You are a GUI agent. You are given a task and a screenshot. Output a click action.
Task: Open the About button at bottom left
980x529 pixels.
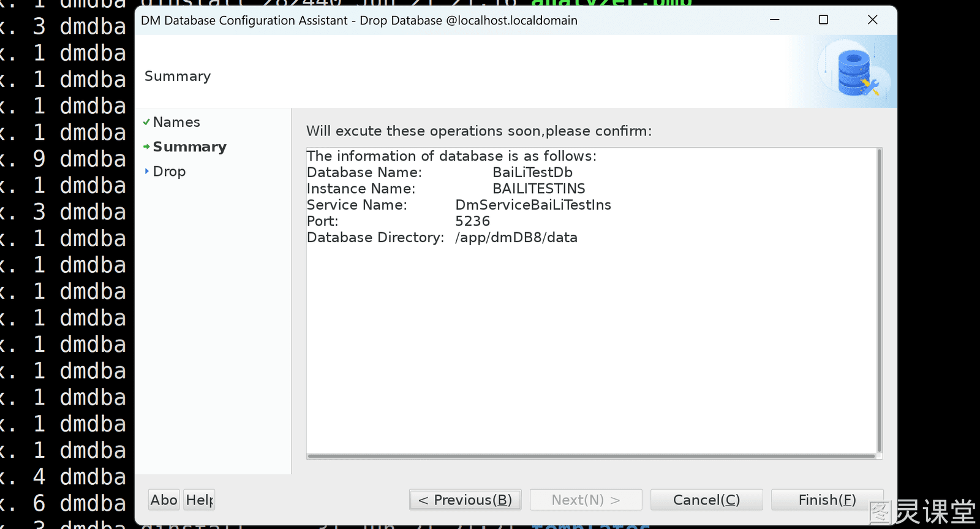pyautogui.click(x=164, y=500)
